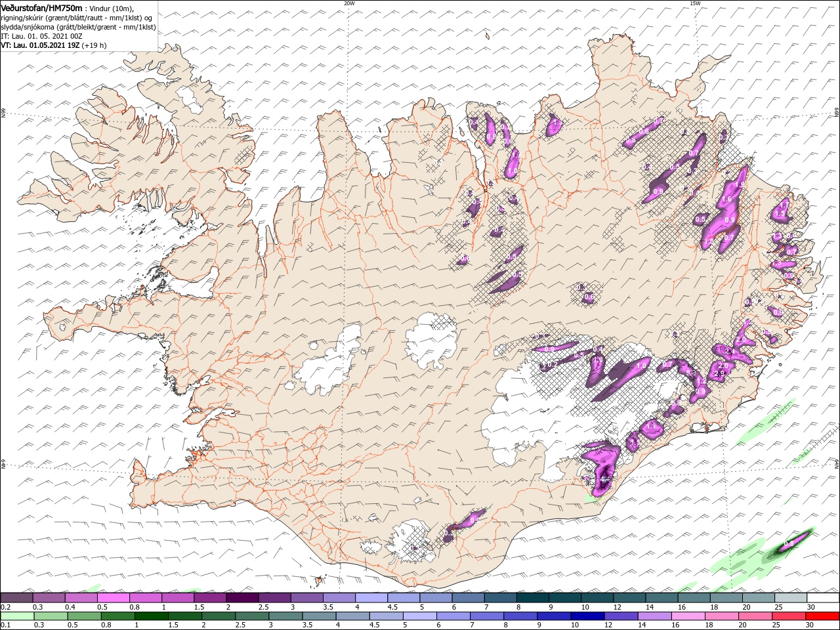Screen dimensions: 840x630
Task: Select the white 30 snow legend swatch
Action: [x=823, y=598]
